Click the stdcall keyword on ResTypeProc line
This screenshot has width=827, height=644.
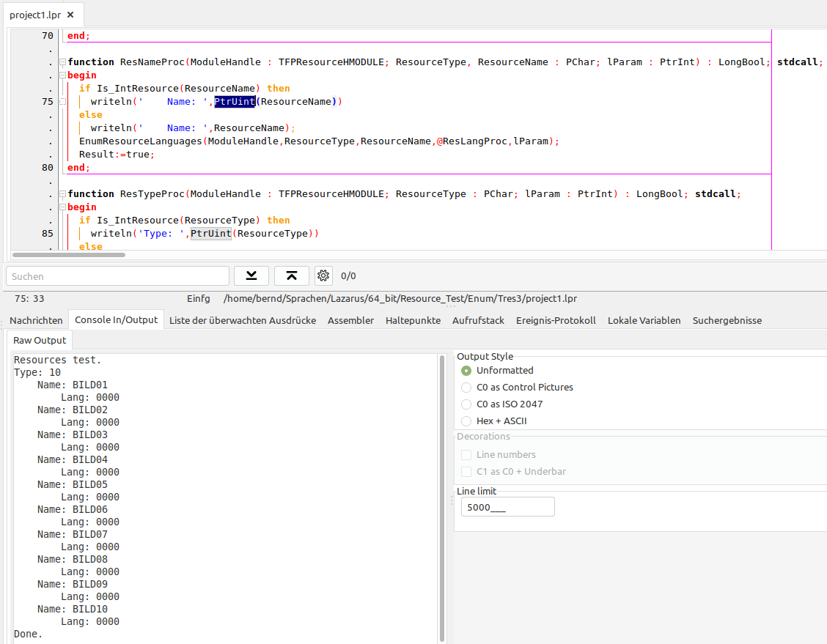(x=715, y=194)
